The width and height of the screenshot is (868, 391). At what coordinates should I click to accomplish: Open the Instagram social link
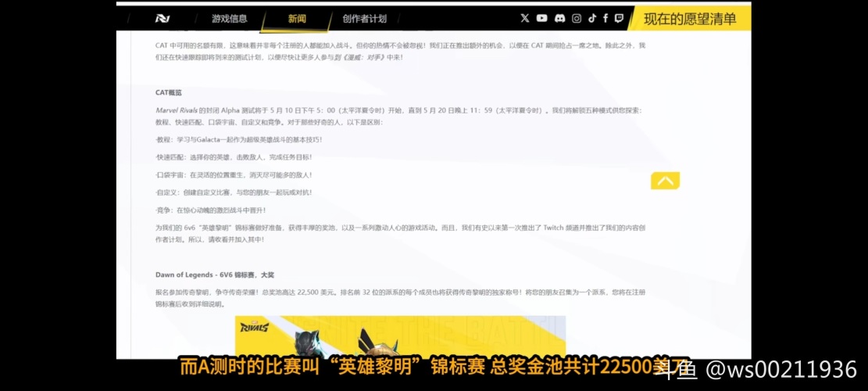pyautogui.click(x=577, y=18)
